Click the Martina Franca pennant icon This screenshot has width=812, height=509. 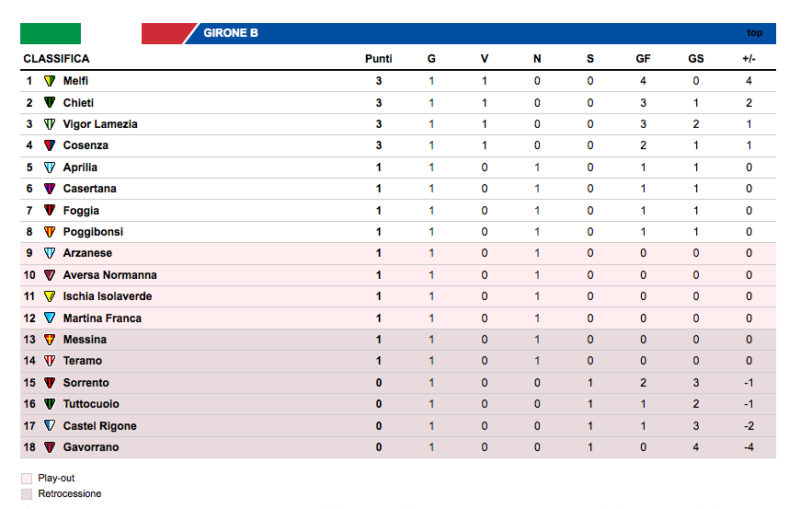pos(50,318)
